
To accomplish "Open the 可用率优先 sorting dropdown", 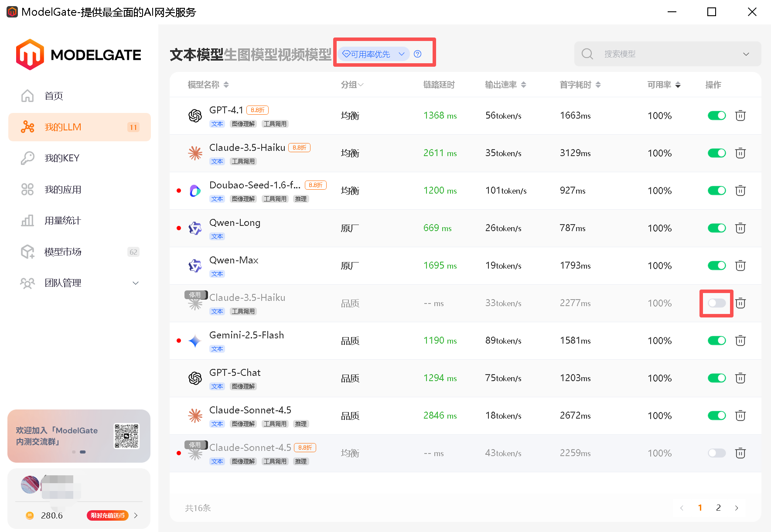I will (x=373, y=54).
